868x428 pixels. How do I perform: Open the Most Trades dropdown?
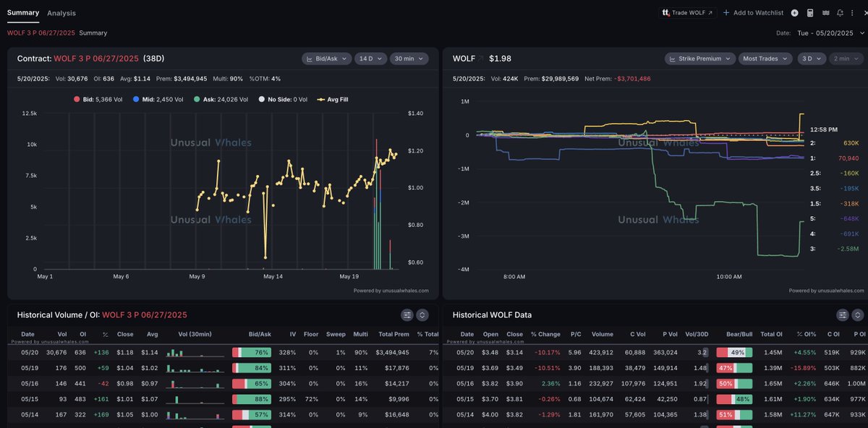pyautogui.click(x=765, y=59)
